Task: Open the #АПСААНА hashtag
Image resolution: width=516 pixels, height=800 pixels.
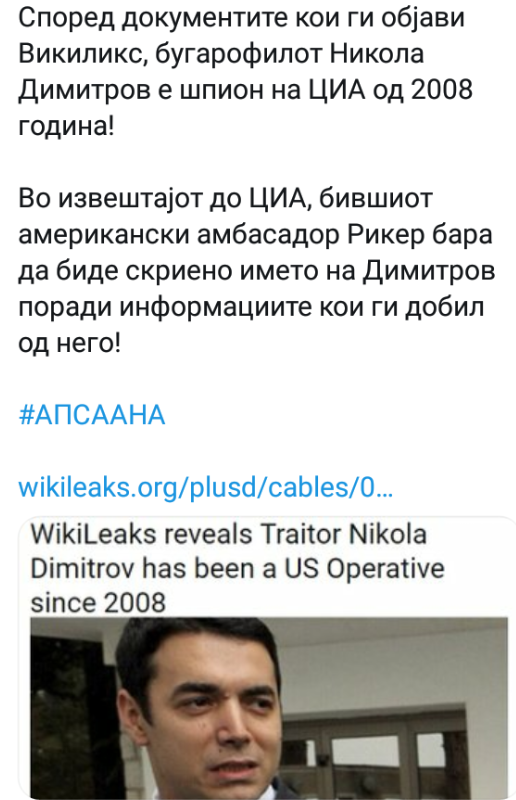Action: tap(92, 414)
